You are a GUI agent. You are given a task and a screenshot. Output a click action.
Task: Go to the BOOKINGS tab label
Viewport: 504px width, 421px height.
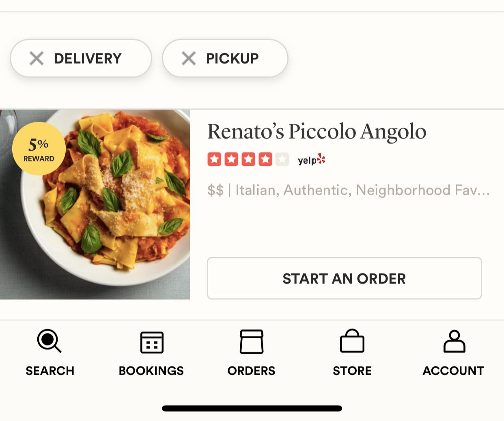tap(151, 371)
